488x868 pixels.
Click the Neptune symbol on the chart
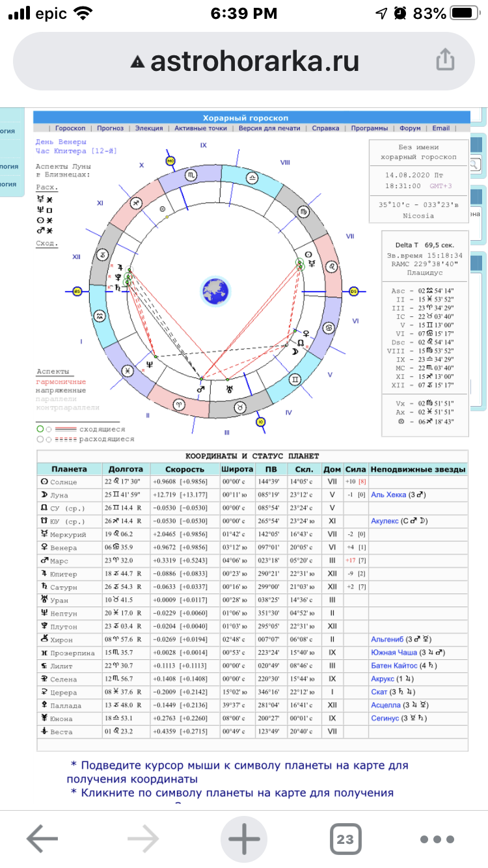[150, 366]
